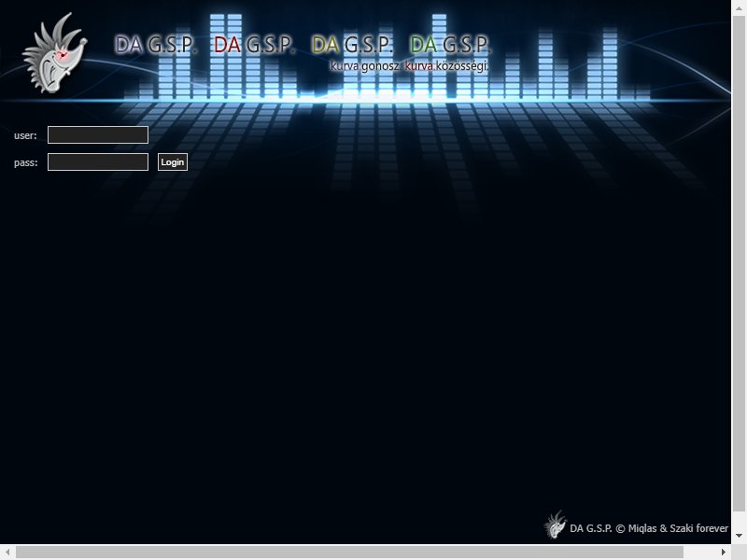Click the hedgehog logo in the header
Viewport: 747px width, 560px height.
coord(55,53)
